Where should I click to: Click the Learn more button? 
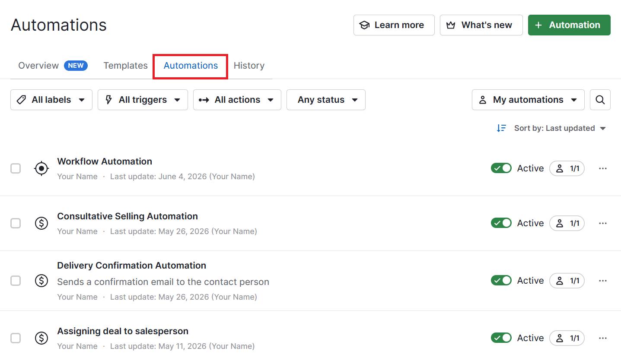[x=394, y=25]
